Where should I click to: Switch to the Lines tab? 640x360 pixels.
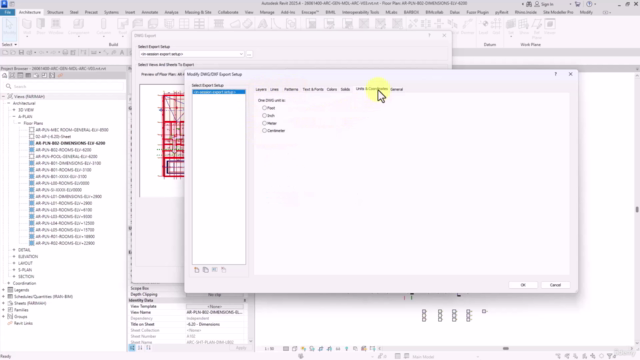(x=274, y=89)
